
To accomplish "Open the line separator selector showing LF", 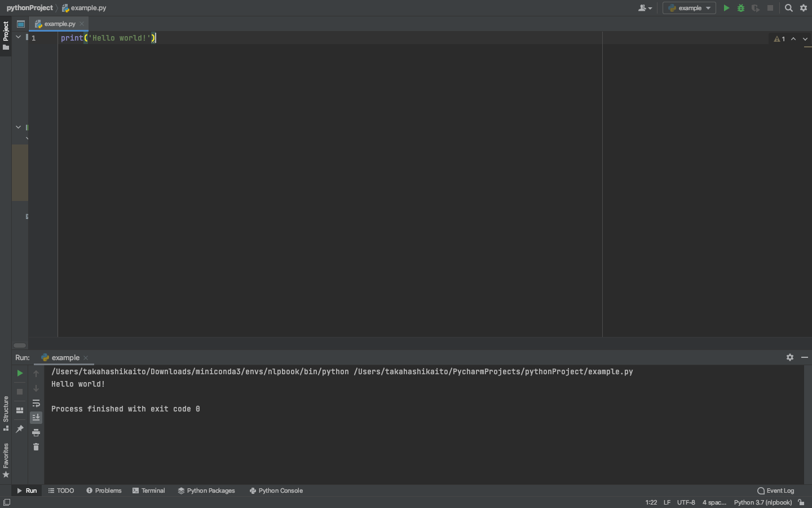I will coord(667,502).
